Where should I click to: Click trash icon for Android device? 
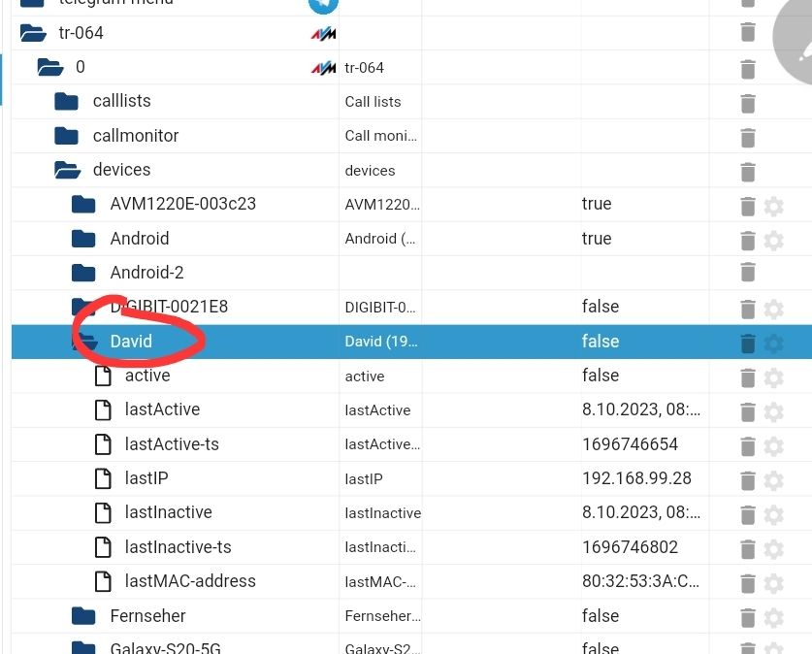[x=748, y=241]
